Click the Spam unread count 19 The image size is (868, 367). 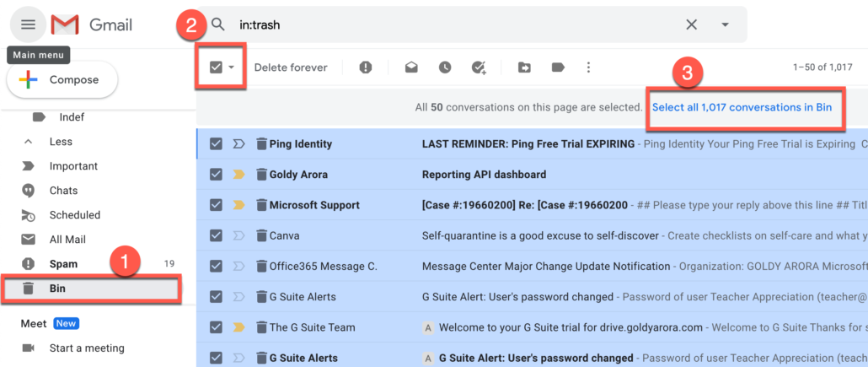click(169, 264)
